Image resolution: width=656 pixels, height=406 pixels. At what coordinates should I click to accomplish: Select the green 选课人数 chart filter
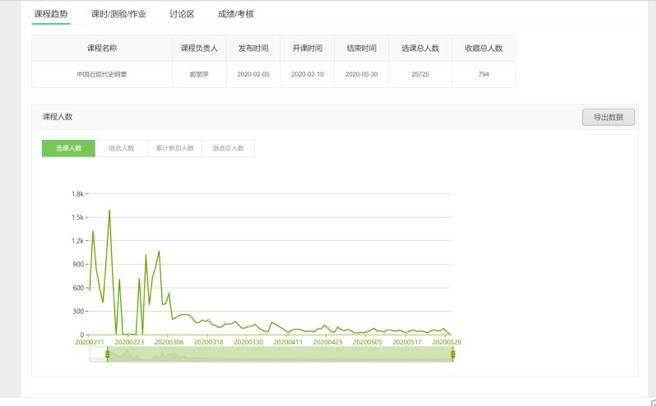(x=68, y=148)
